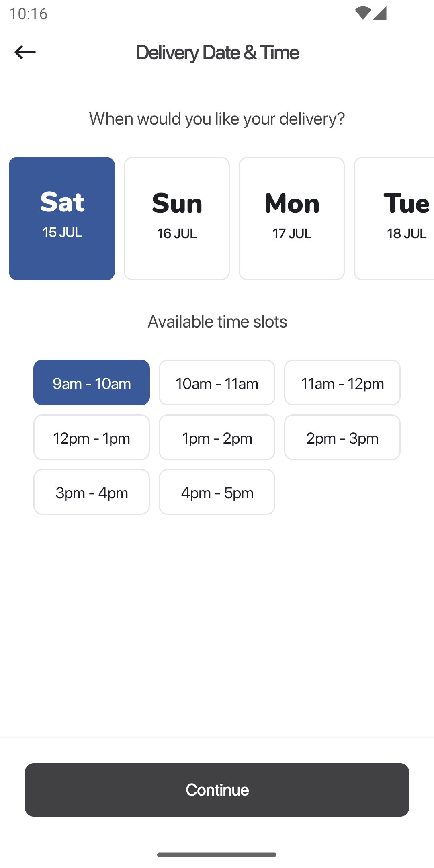The width and height of the screenshot is (434, 868).
Task: Tap the back arrow icon
Action: coord(25,52)
